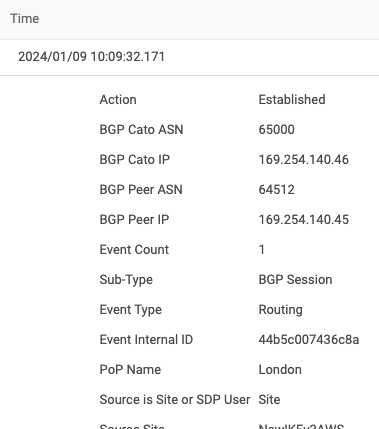Image resolution: width=379 pixels, height=429 pixels.
Task: Click the BGP Cato ASN label
Action: [141, 130]
